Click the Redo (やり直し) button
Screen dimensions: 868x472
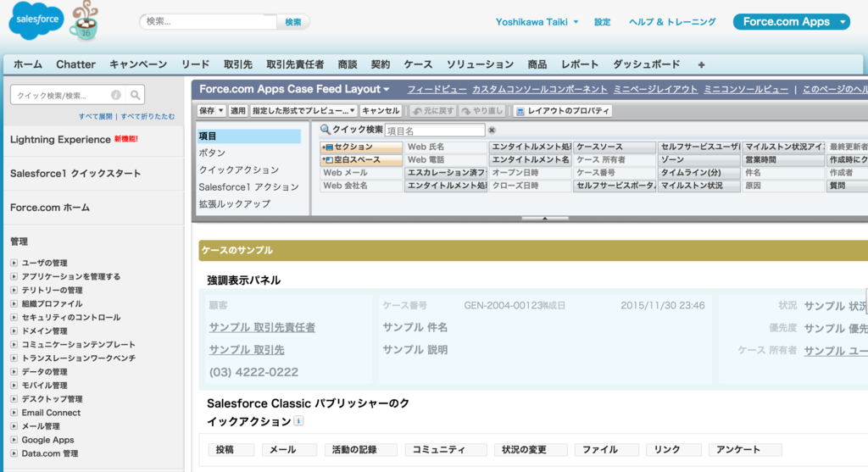(x=482, y=111)
